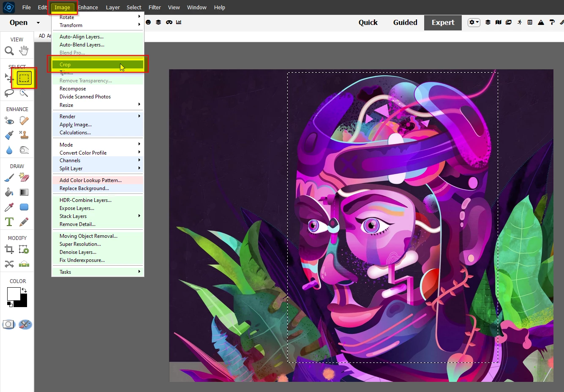Toggle the quick mask icon below colors

(8, 324)
